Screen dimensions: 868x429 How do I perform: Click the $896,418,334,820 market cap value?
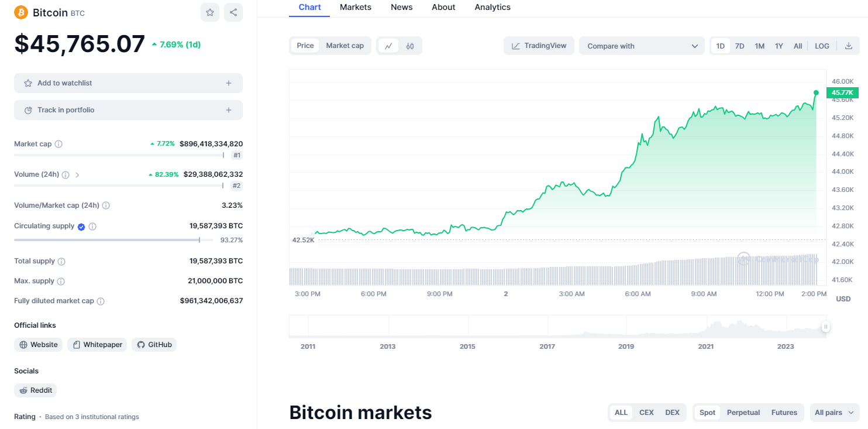coord(211,143)
